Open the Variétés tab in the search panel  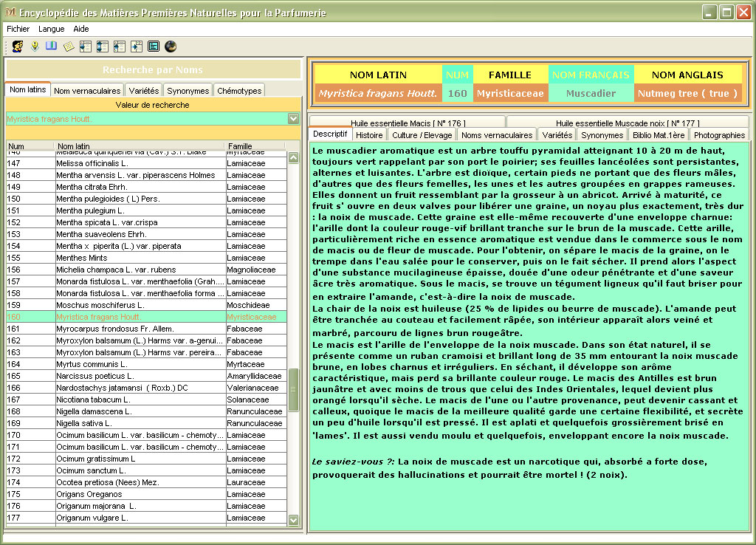[x=144, y=91]
